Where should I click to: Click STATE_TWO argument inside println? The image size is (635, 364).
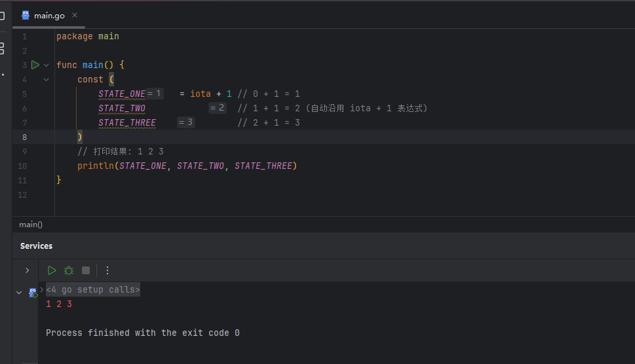200,166
